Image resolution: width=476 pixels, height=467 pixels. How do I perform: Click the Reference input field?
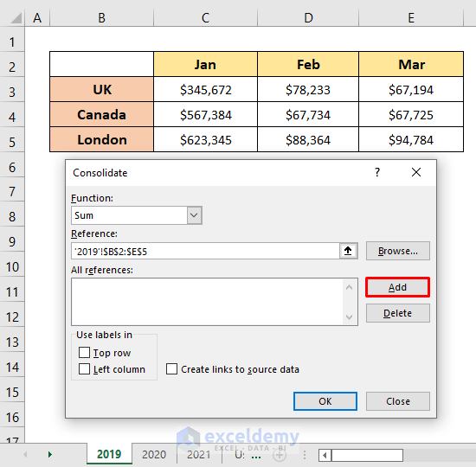point(205,251)
